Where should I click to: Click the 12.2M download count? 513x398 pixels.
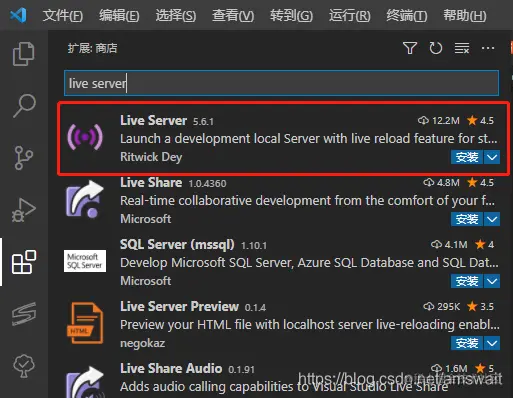coord(439,120)
